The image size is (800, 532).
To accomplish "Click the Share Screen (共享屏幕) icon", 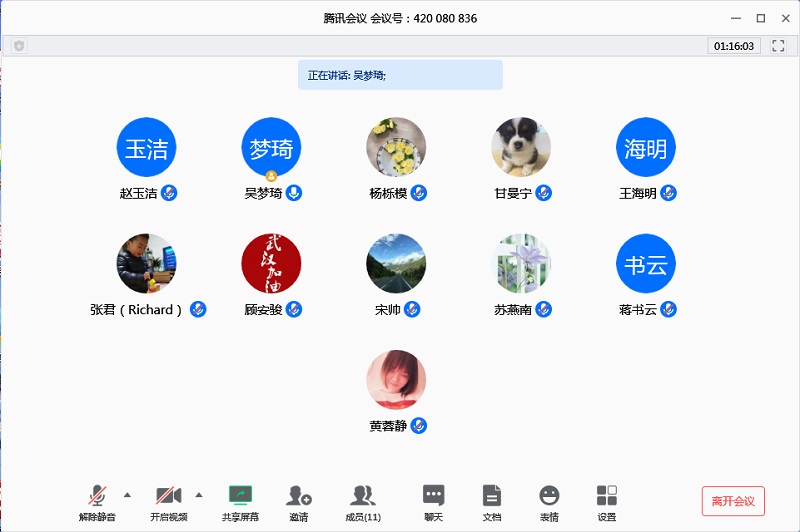I will 240,496.
